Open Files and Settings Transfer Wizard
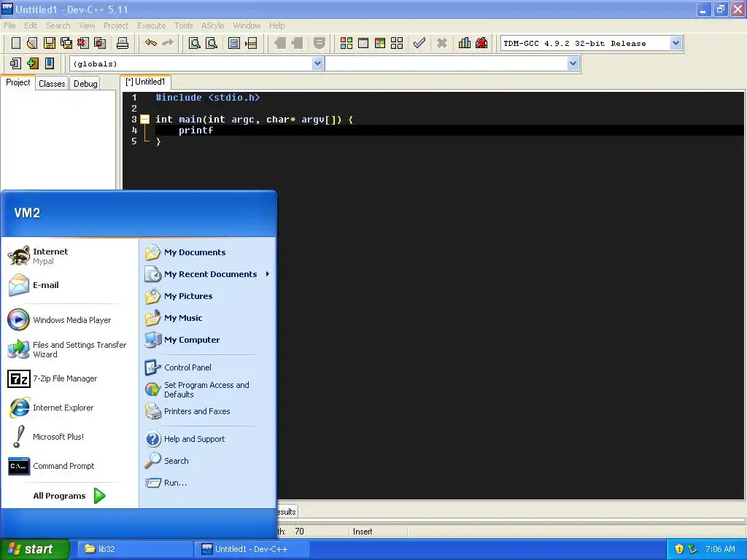The image size is (747, 560). point(69,349)
